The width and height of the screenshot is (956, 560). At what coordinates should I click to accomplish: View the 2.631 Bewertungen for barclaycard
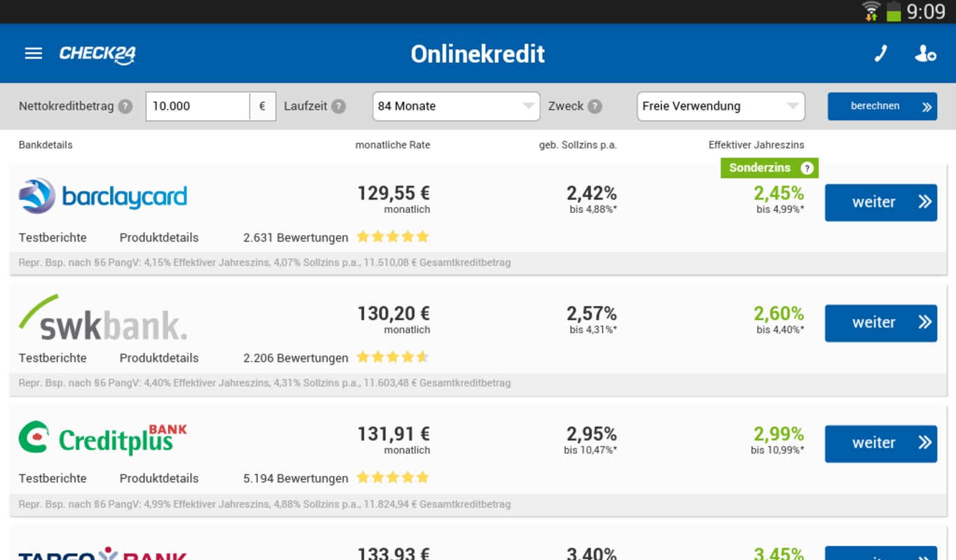(x=296, y=238)
